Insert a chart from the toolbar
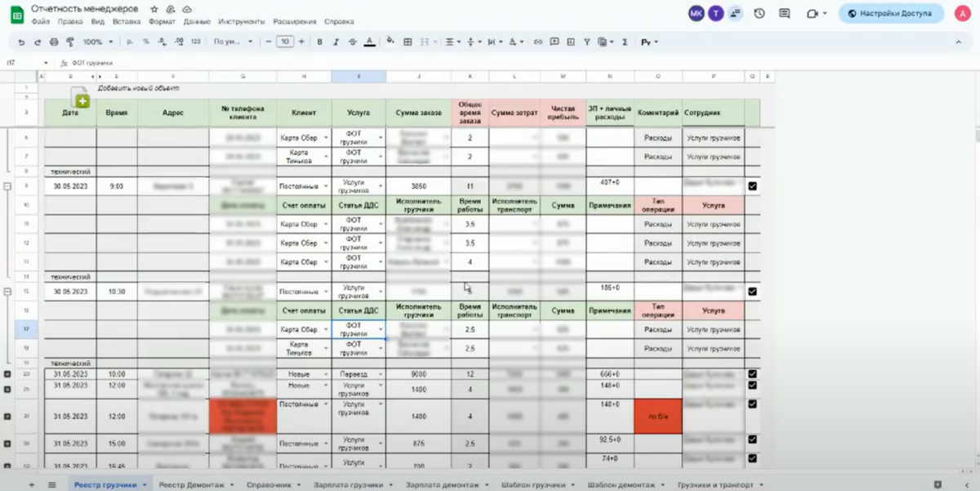980x491 pixels. 572,42
